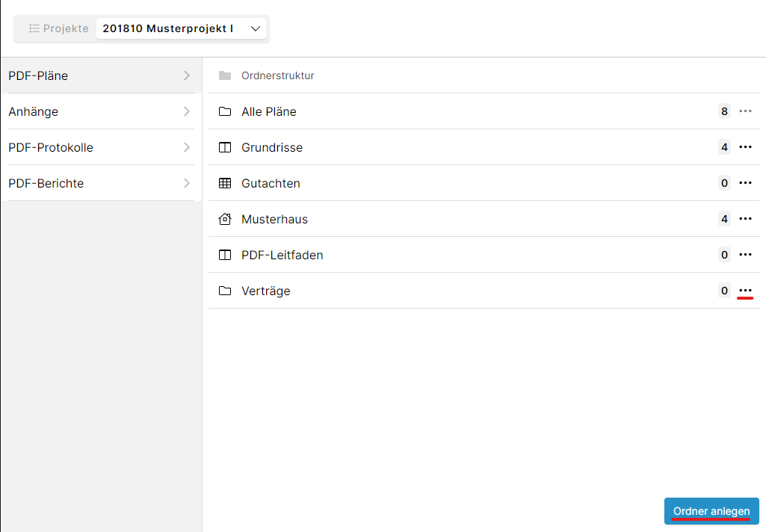Screen dimensions: 766x532
Task: Click the Verträge folder icon
Action: (x=225, y=291)
